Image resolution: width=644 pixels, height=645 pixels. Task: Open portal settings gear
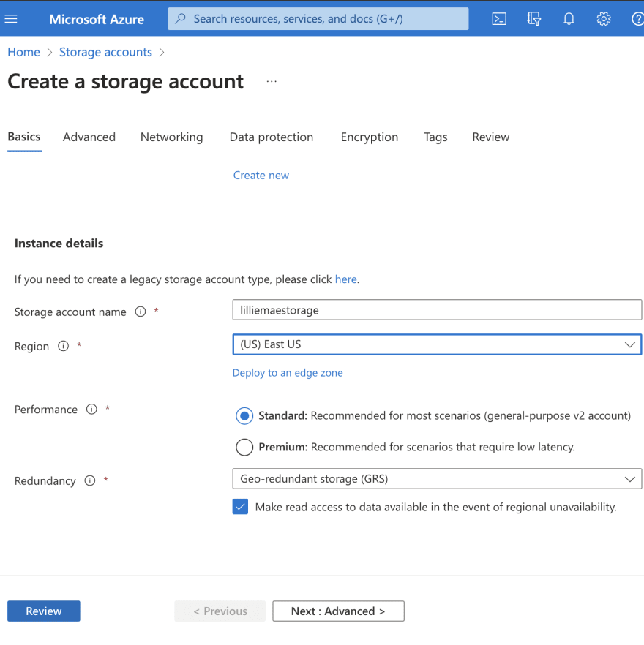(604, 19)
